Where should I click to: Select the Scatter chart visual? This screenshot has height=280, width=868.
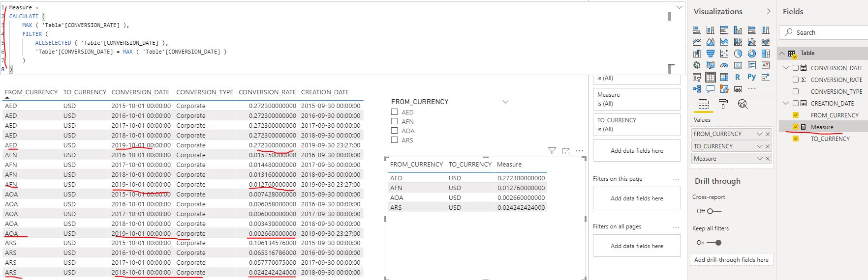tap(724, 54)
